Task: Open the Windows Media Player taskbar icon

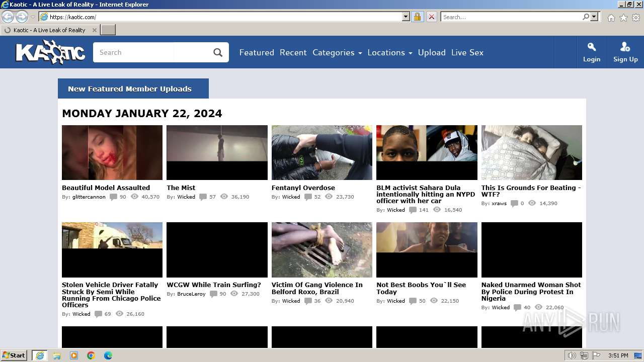Action: [x=74, y=355]
